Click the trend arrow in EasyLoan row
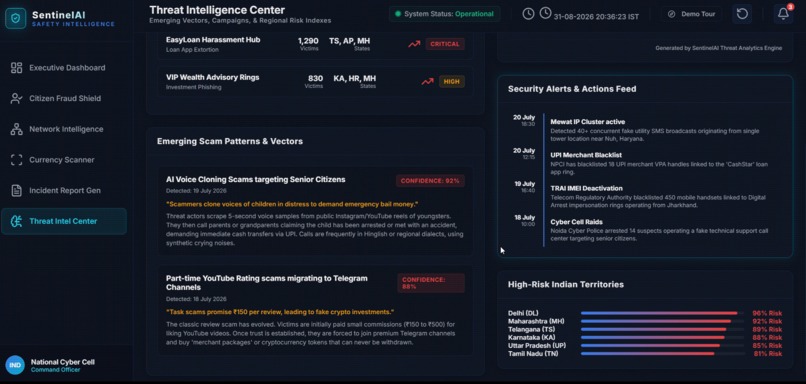 pos(414,44)
